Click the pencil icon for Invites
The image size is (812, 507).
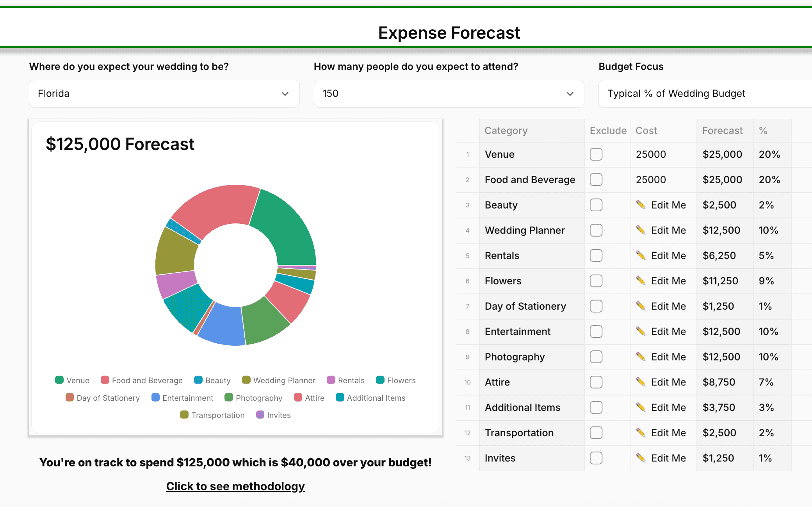click(x=640, y=458)
